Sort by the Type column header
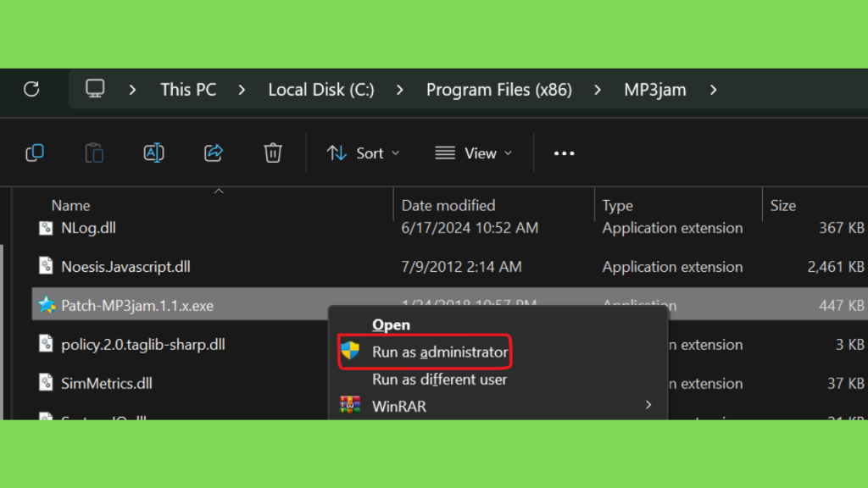The image size is (868, 488). (617, 205)
